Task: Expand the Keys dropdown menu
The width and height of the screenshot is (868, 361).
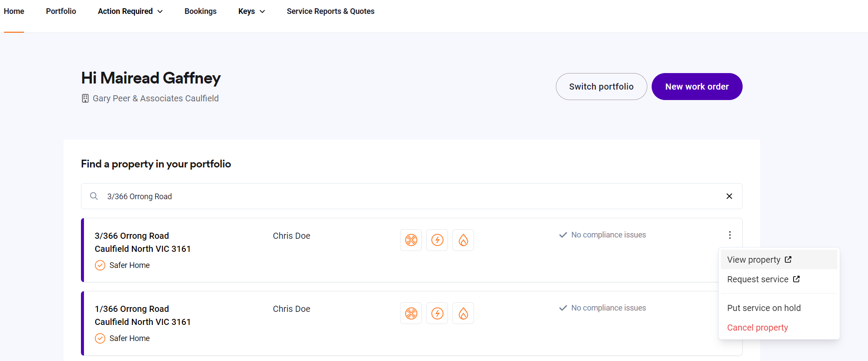Action: (251, 11)
